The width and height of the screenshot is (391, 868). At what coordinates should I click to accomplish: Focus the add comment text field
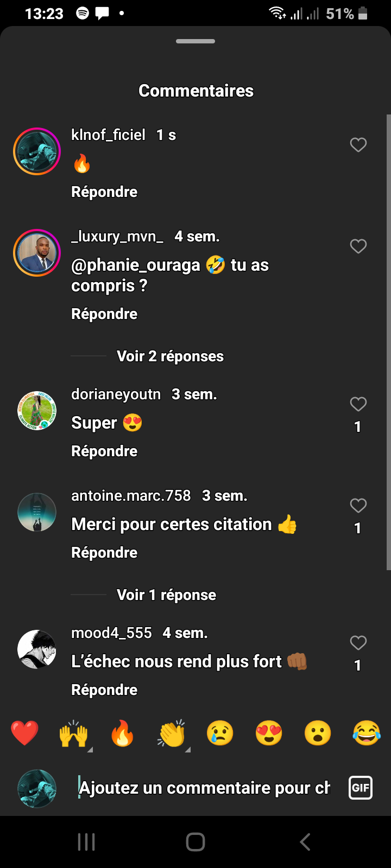[204, 788]
